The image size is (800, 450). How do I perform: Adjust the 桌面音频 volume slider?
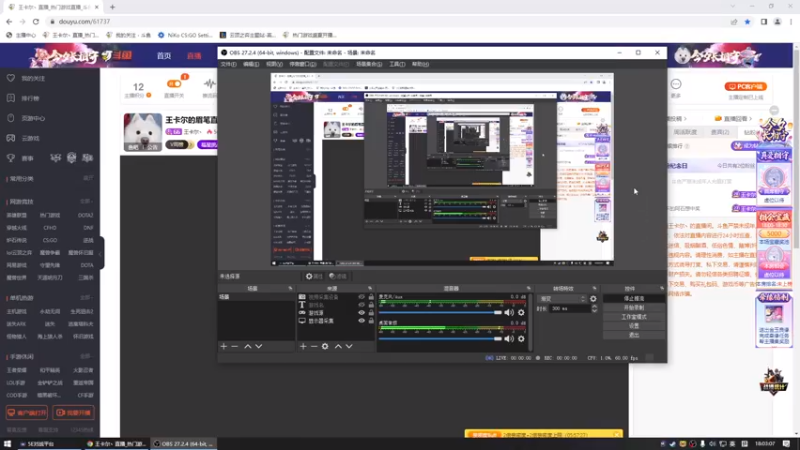[441, 338]
